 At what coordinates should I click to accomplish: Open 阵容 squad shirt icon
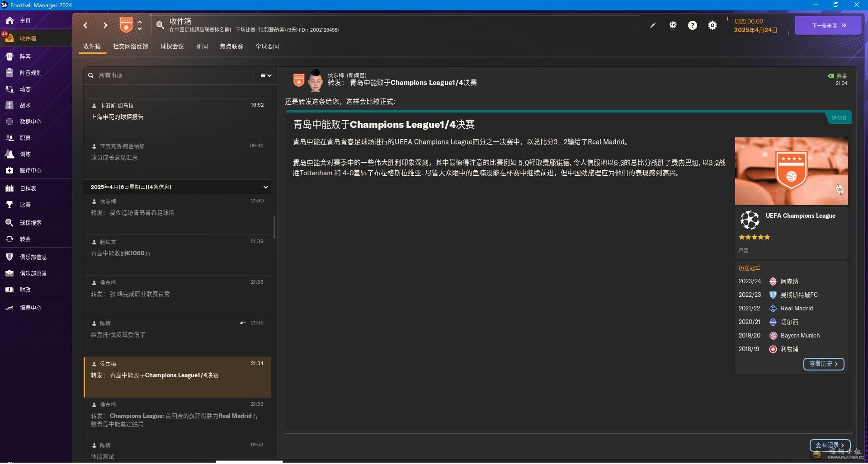click(9, 56)
